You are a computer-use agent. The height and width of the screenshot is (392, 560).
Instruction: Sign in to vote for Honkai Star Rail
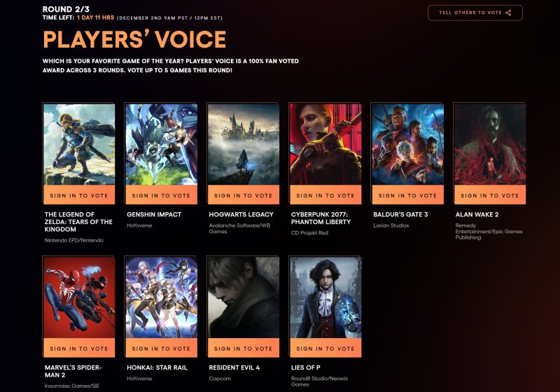[161, 348]
